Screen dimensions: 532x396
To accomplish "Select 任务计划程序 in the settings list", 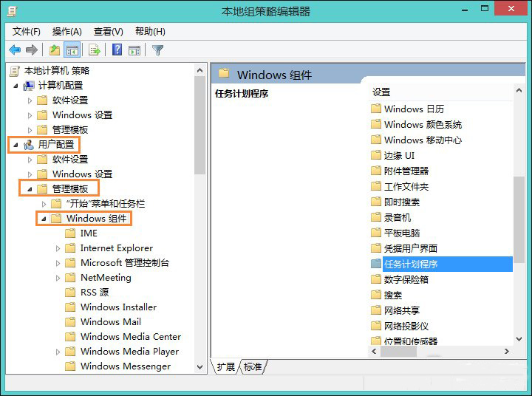I will pos(411,264).
